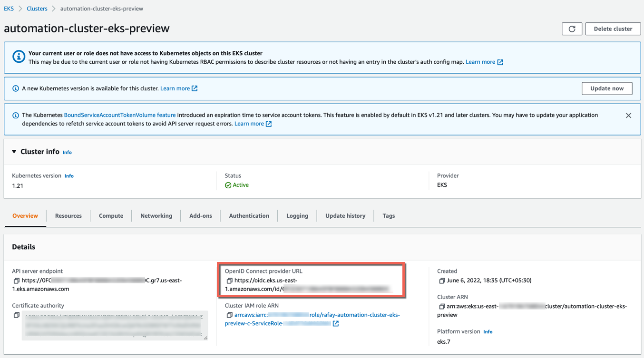
Task: Click the OpenID Connect provider URL text
Action: point(307,285)
